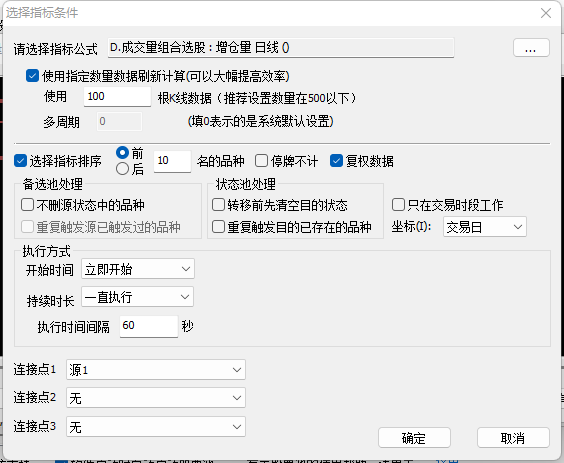Open the formula browser with the '...' button
The width and height of the screenshot is (564, 463).
[x=531, y=48]
